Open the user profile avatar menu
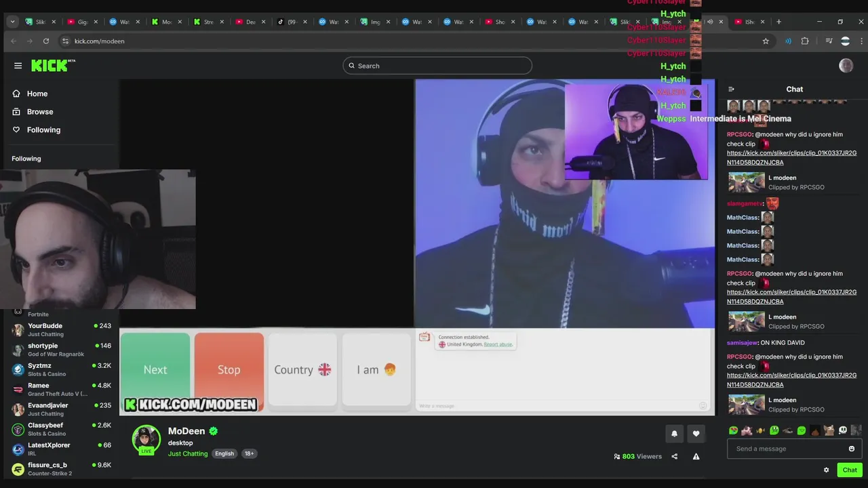868x488 pixels. pos(846,66)
